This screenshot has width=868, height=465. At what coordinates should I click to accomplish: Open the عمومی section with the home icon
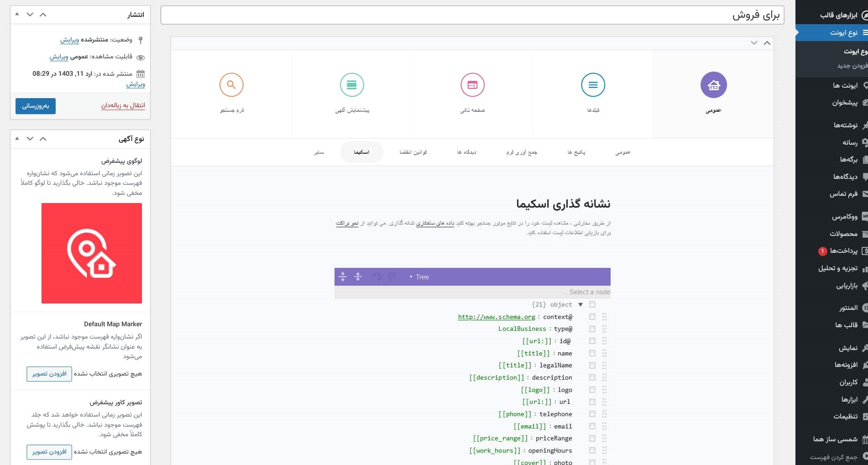pos(713,85)
